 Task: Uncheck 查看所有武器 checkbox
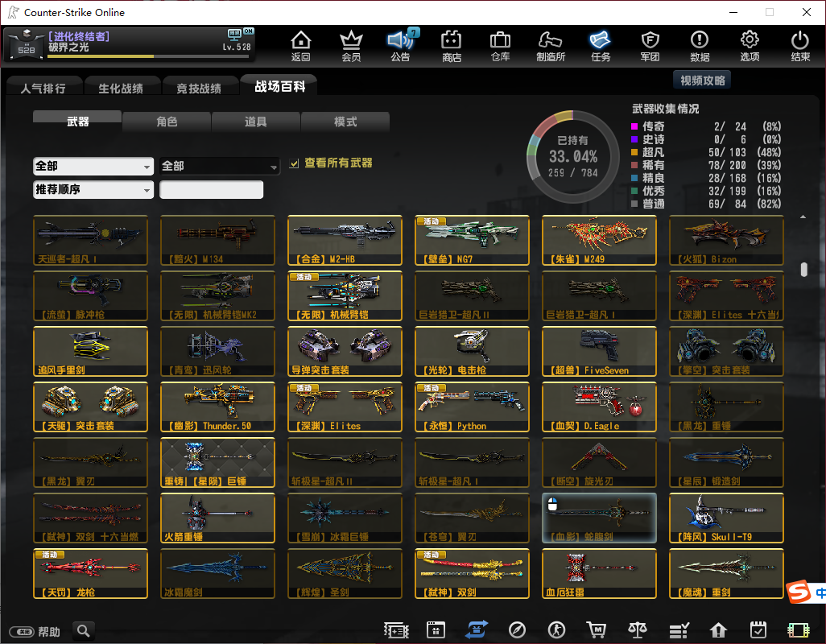tap(295, 163)
